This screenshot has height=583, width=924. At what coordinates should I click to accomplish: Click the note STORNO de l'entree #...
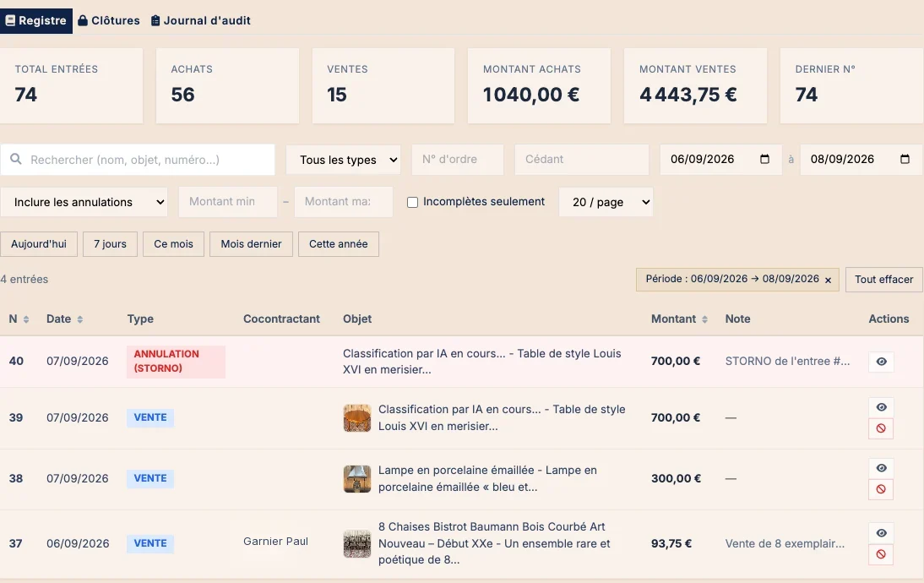coord(787,362)
